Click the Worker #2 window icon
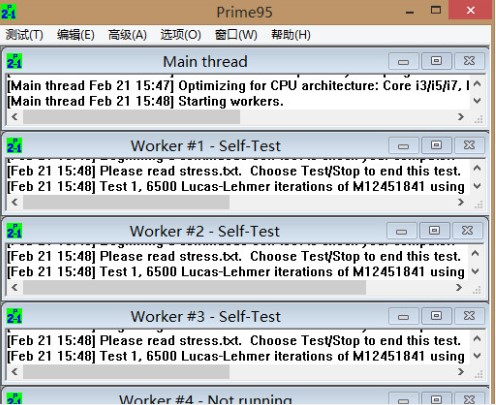Screen dimensions: 496x405 pos(14,231)
